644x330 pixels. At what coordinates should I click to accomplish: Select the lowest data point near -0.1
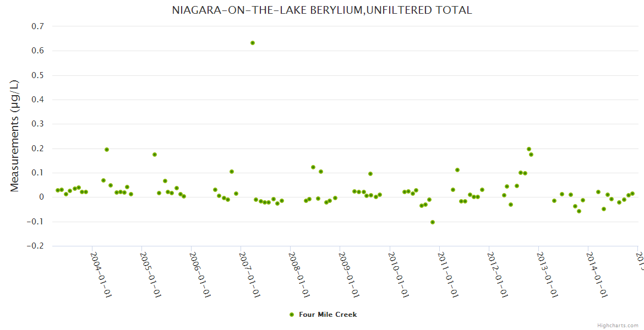pos(433,222)
